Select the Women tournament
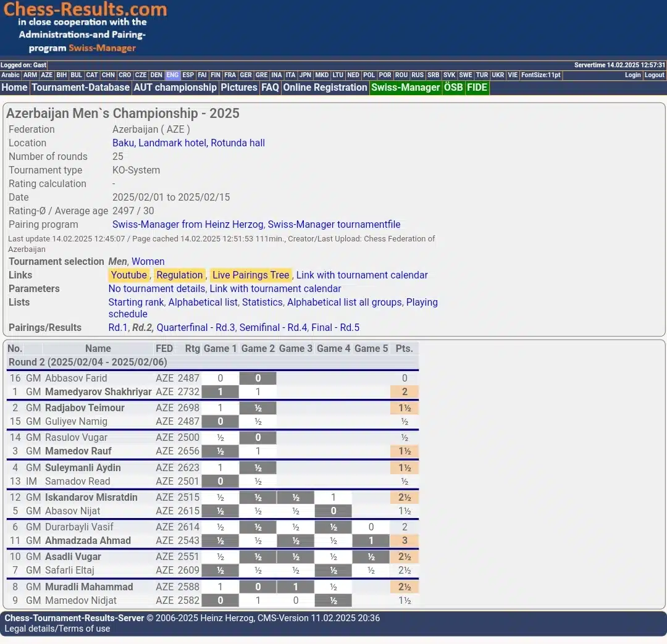Viewport: 667px width, 644px height. [148, 262]
